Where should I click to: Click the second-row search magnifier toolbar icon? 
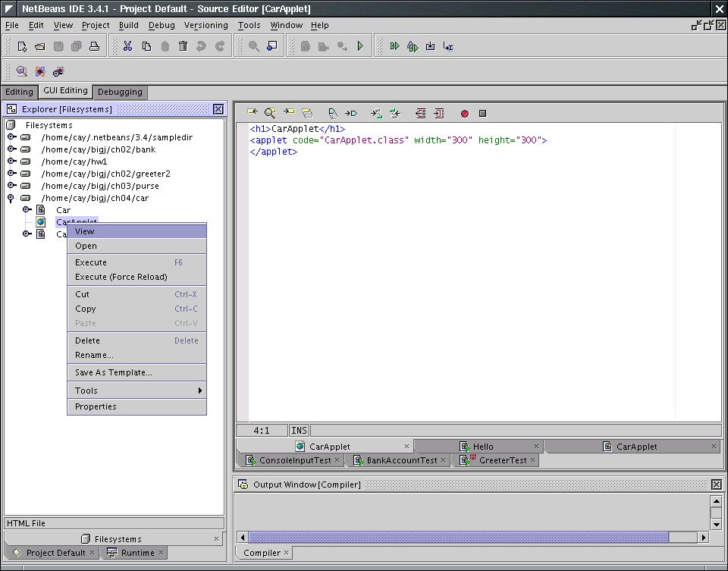[x=21, y=71]
